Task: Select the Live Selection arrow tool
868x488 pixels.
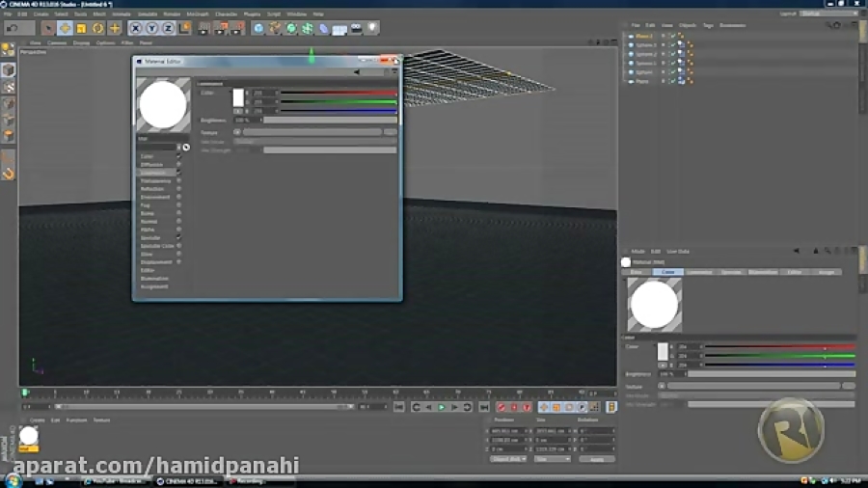Action: pyautogui.click(x=48, y=28)
